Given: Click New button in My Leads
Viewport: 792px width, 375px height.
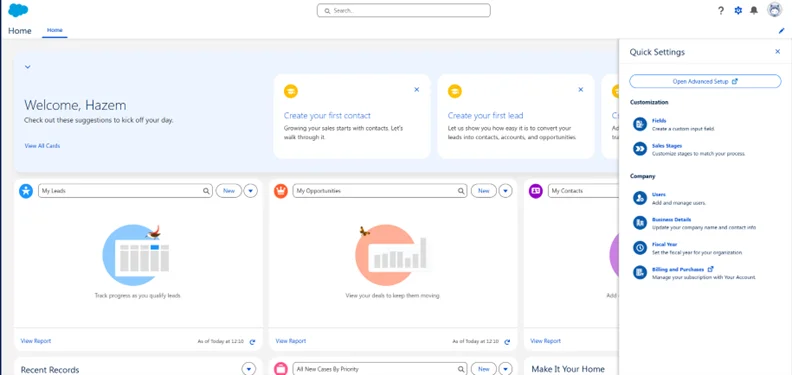Looking at the screenshot, I should (229, 191).
